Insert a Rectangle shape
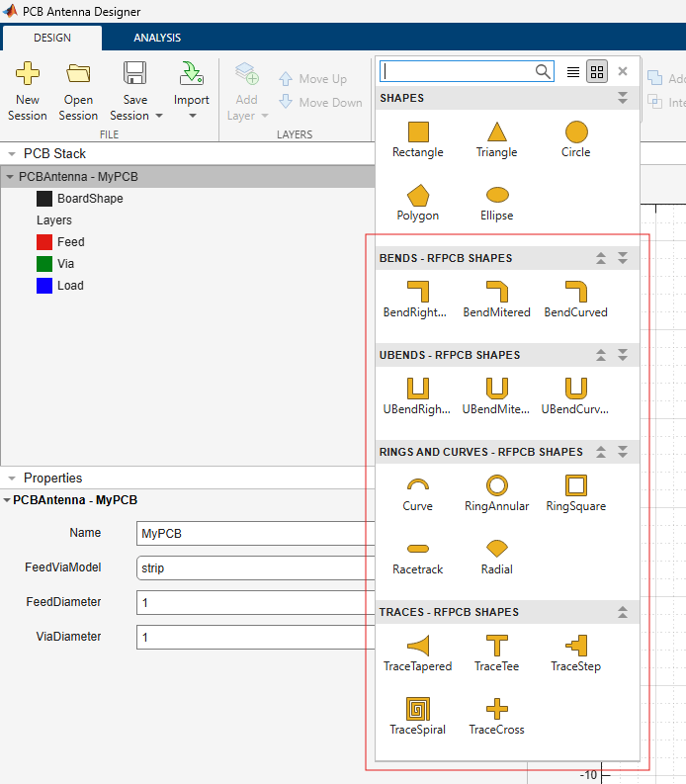Screen dimensions: 686x784 [x=418, y=140]
